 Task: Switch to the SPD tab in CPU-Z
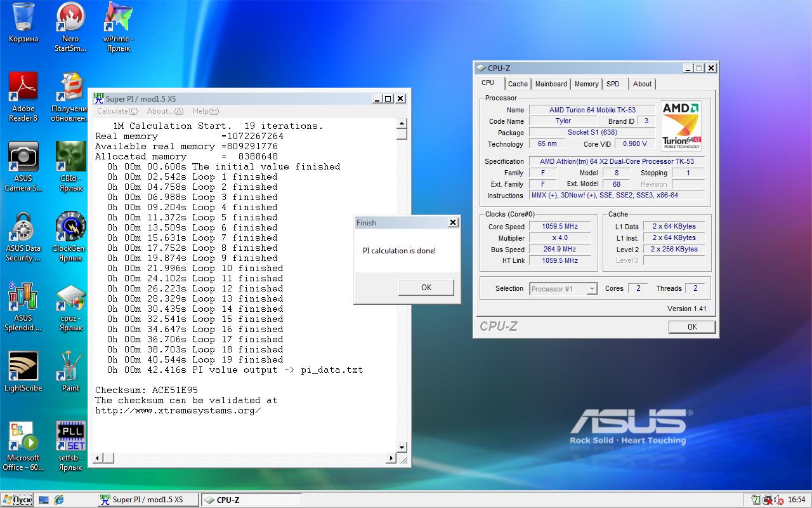coord(613,84)
